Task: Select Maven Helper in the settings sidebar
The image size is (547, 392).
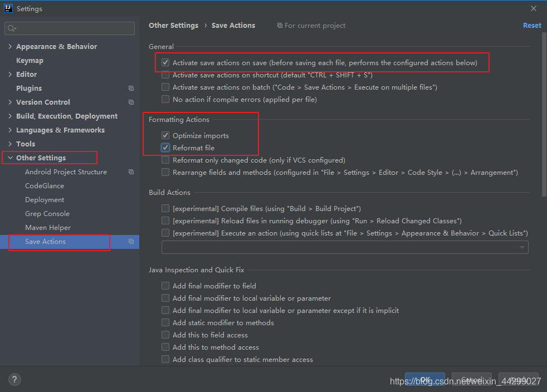Action: point(47,227)
